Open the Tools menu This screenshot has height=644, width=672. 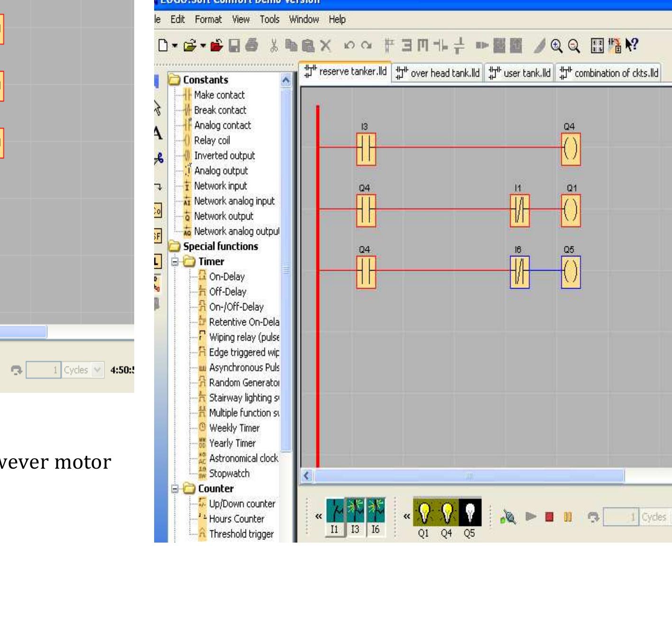coord(269,19)
